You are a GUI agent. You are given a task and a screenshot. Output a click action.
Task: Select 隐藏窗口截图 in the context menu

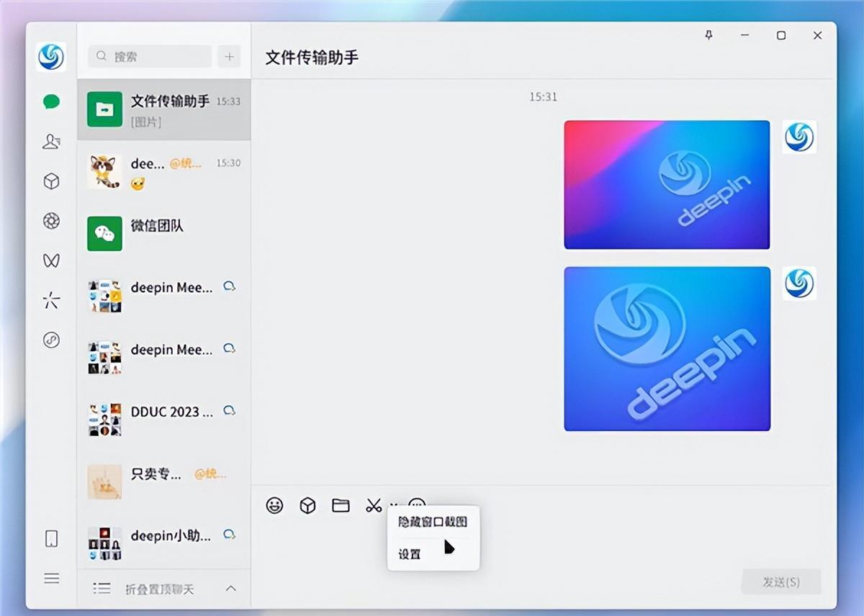pyautogui.click(x=432, y=522)
